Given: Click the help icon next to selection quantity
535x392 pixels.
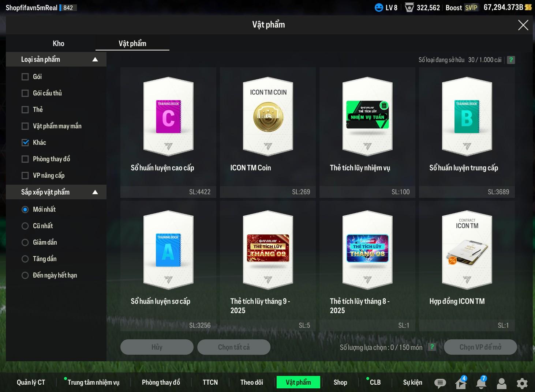Looking at the screenshot, I should 432,347.
